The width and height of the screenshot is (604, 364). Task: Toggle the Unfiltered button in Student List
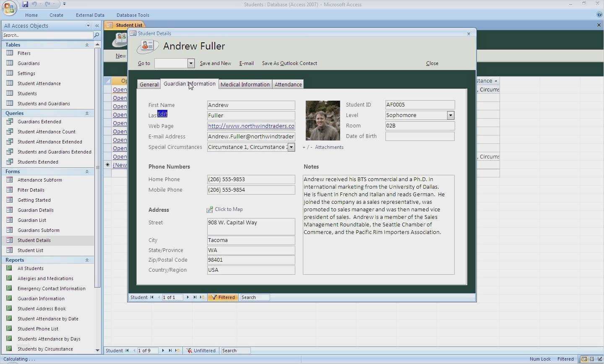coord(201,351)
